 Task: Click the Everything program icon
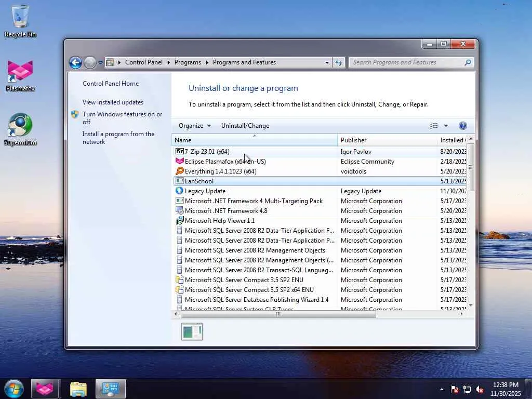click(179, 171)
